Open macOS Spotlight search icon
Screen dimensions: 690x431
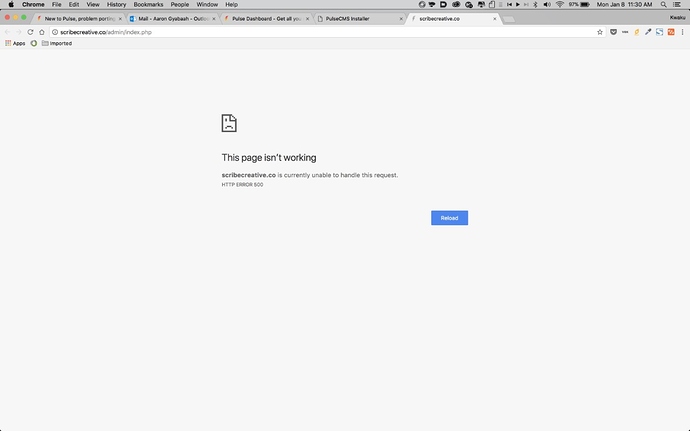click(x=665, y=5)
